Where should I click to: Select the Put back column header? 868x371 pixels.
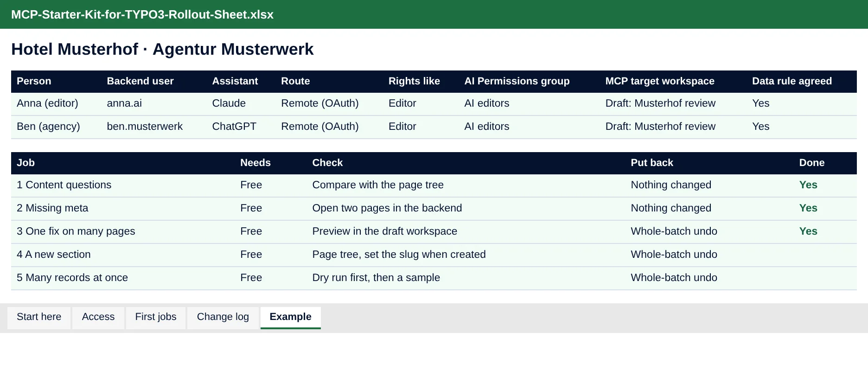point(652,163)
